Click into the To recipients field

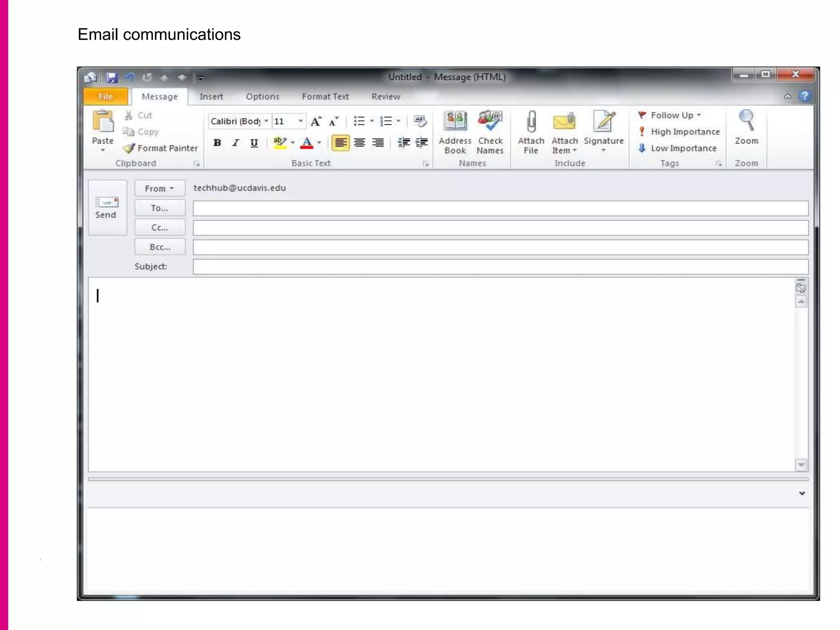pyautogui.click(x=500, y=208)
